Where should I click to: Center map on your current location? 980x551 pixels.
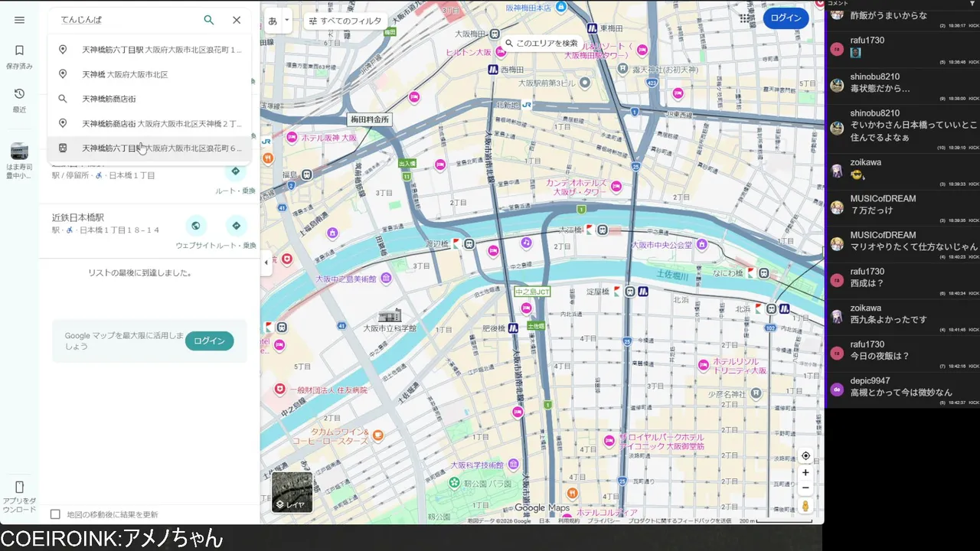[x=805, y=456]
